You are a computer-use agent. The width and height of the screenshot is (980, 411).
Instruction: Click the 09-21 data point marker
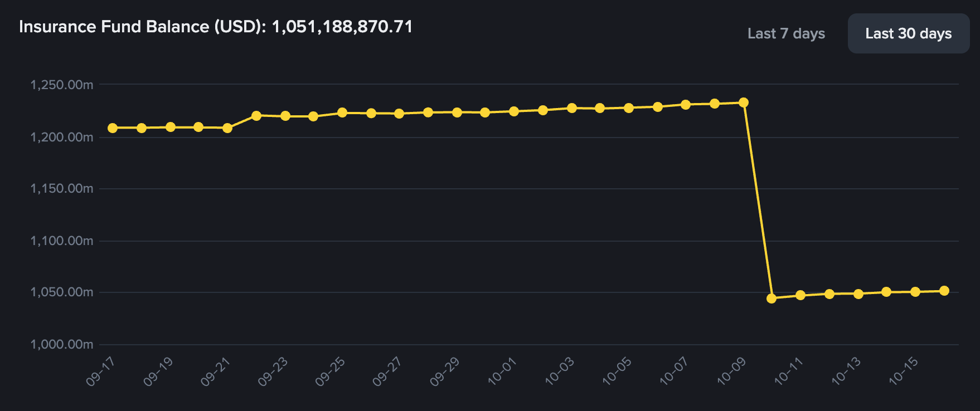coord(227,128)
